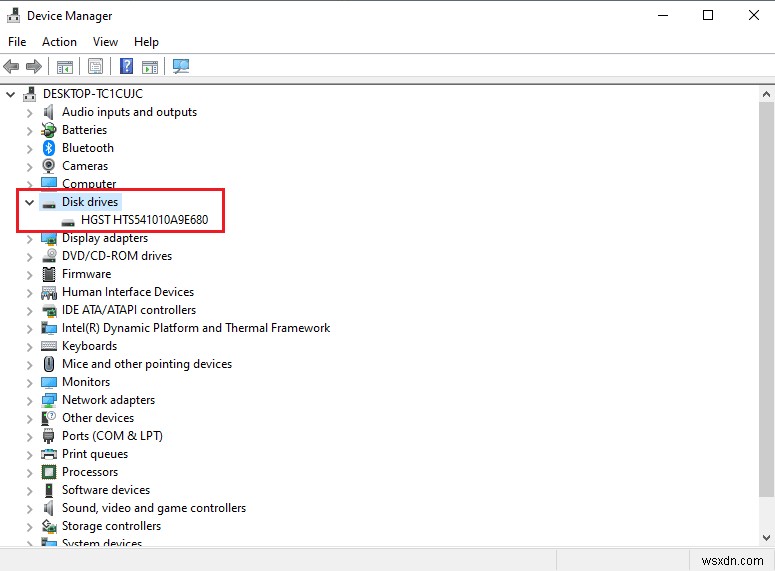The image size is (775, 571).
Task: Expand the Audio inputs and outputs category
Action: pos(30,113)
